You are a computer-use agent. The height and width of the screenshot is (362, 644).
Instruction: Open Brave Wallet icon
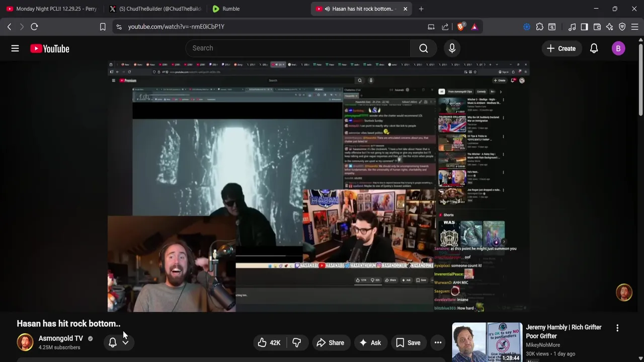click(x=597, y=27)
